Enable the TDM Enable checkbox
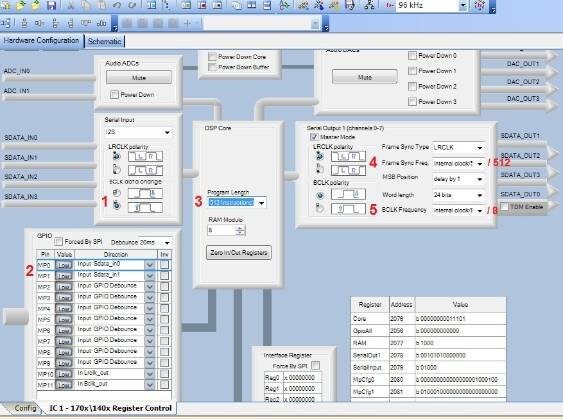The height and width of the screenshot is (419, 563). pos(504,207)
